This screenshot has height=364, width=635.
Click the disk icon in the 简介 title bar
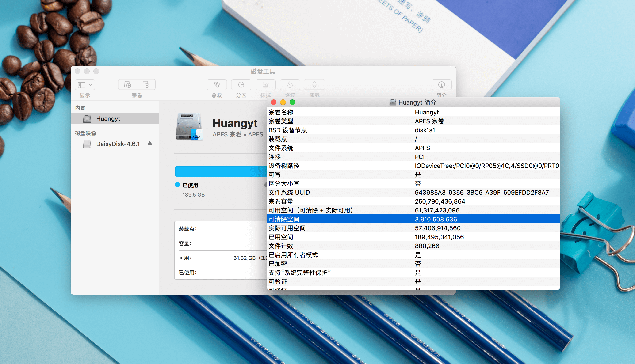pyautogui.click(x=392, y=102)
